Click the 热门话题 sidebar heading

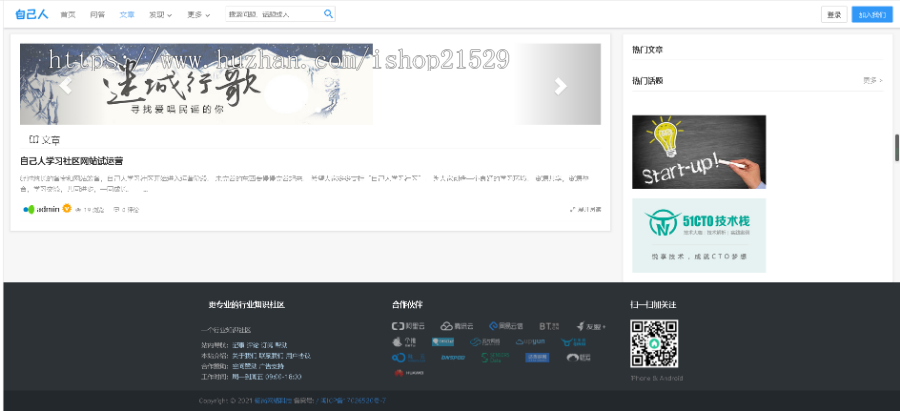coord(647,81)
